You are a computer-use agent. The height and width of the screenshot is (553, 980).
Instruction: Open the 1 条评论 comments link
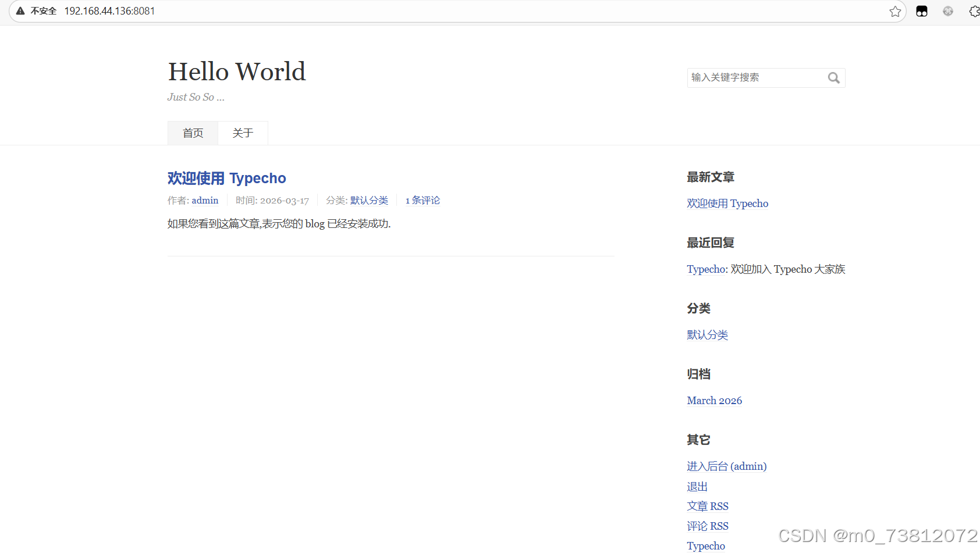tap(422, 200)
